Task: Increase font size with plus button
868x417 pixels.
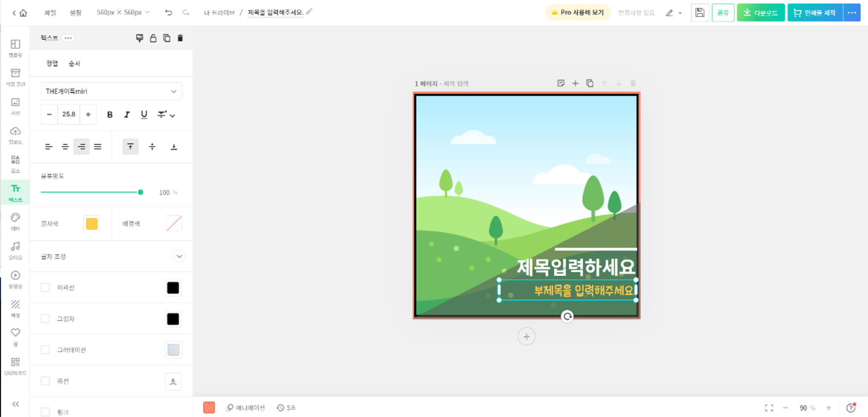Action: (88, 114)
